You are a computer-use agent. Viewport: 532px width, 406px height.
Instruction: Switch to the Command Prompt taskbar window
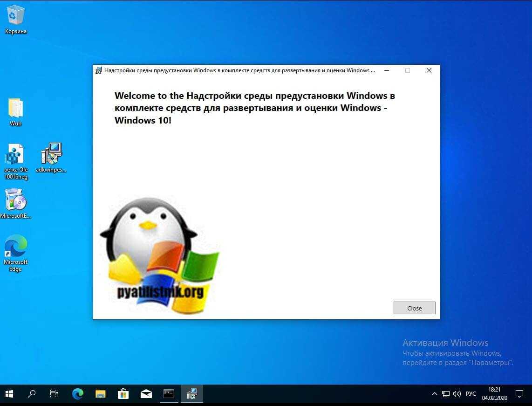click(169, 394)
